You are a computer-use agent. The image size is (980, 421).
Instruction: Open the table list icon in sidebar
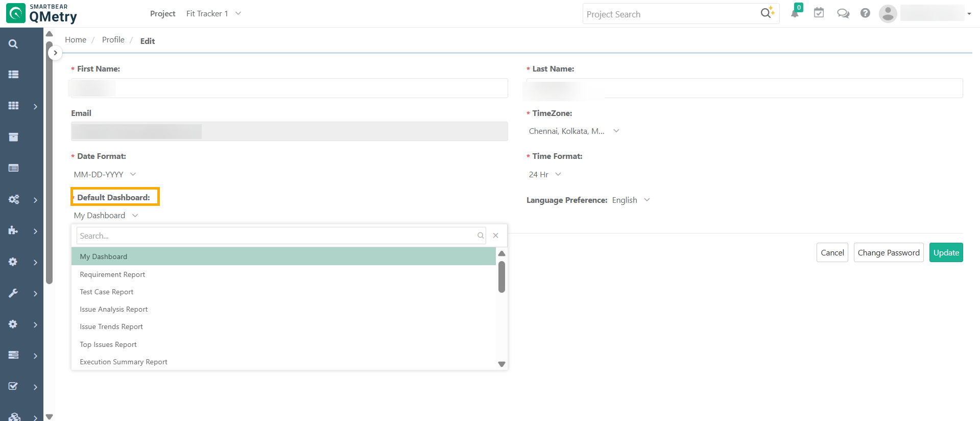13,168
